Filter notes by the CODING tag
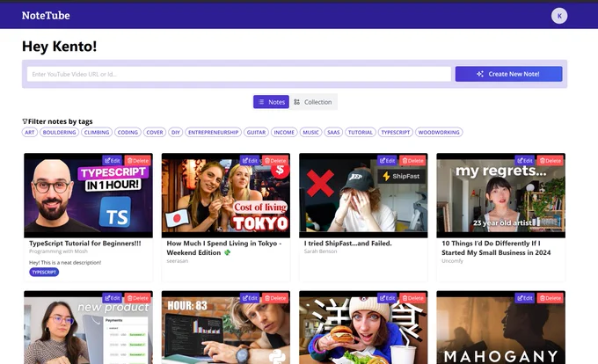The image size is (598, 364). [128, 132]
